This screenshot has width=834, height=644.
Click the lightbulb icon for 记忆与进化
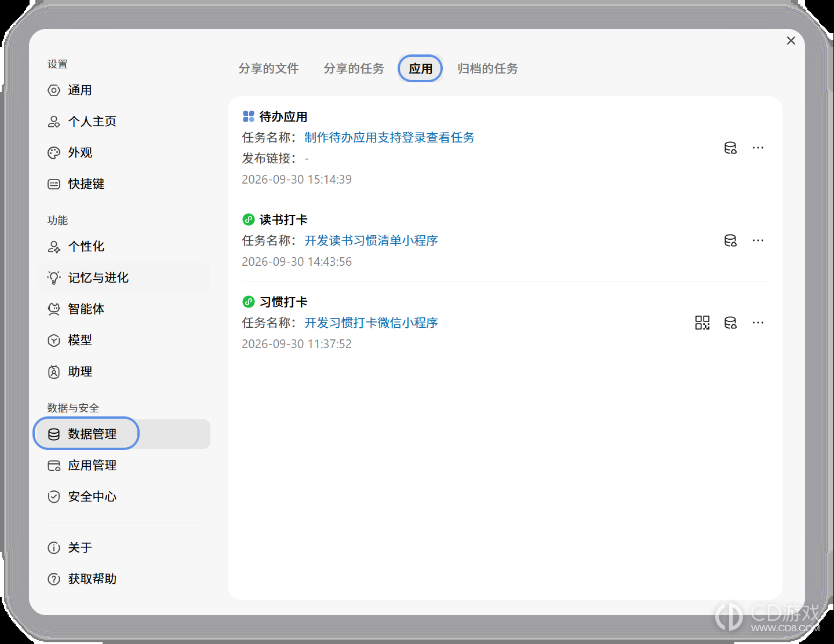pos(54,278)
